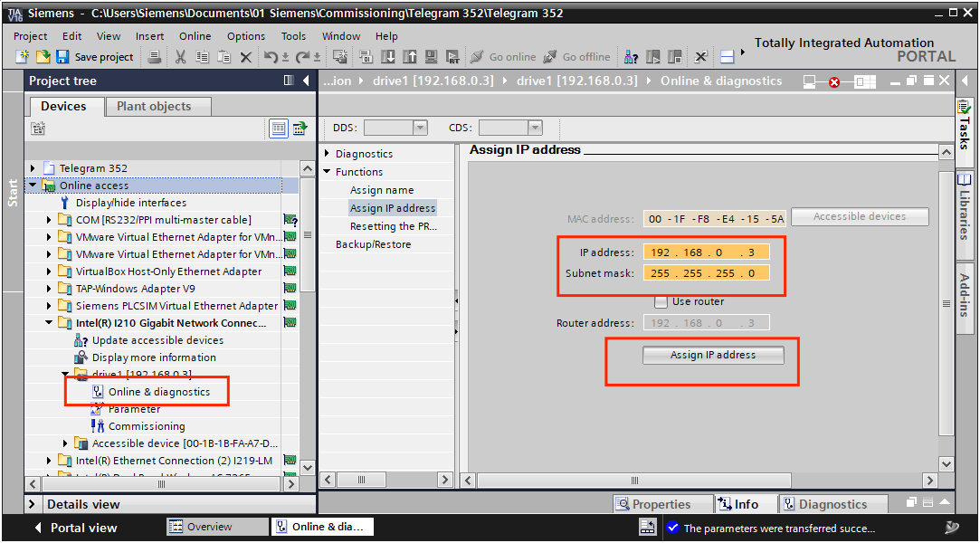Click the Undo arrow icon
This screenshot has height=543, width=980.
coord(271,57)
